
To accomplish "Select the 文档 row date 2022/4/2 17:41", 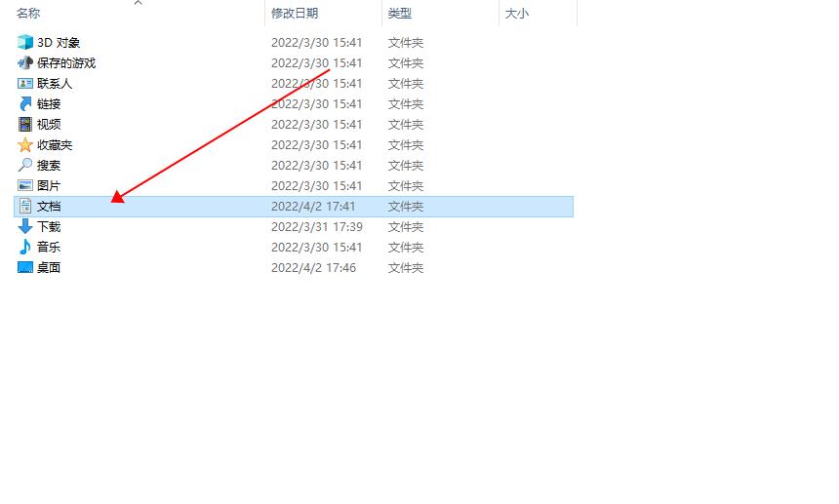I will [x=313, y=207].
